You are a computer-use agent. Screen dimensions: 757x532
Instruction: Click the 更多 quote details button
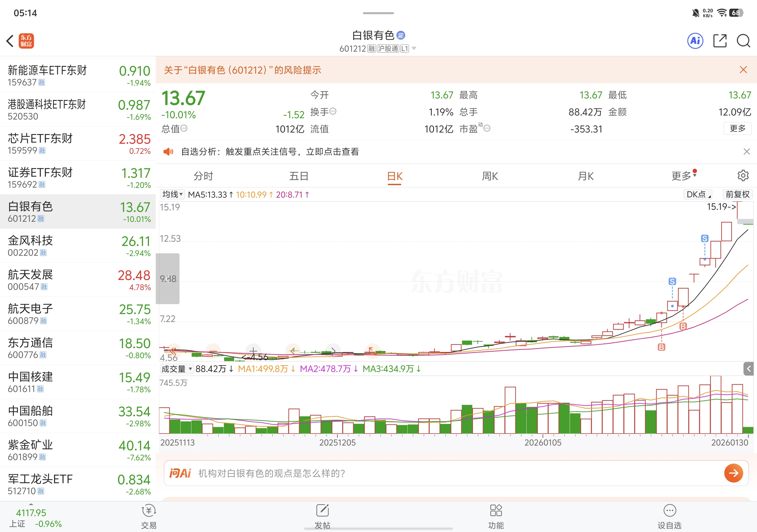pyautogui.click(x=737, y=128)
